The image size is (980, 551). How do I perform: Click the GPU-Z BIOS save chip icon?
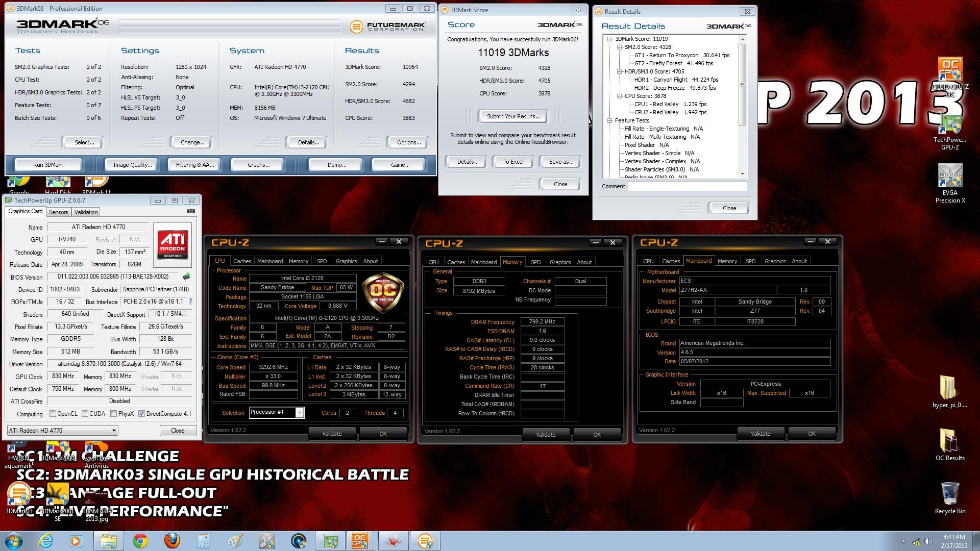[x=186, y=277]
